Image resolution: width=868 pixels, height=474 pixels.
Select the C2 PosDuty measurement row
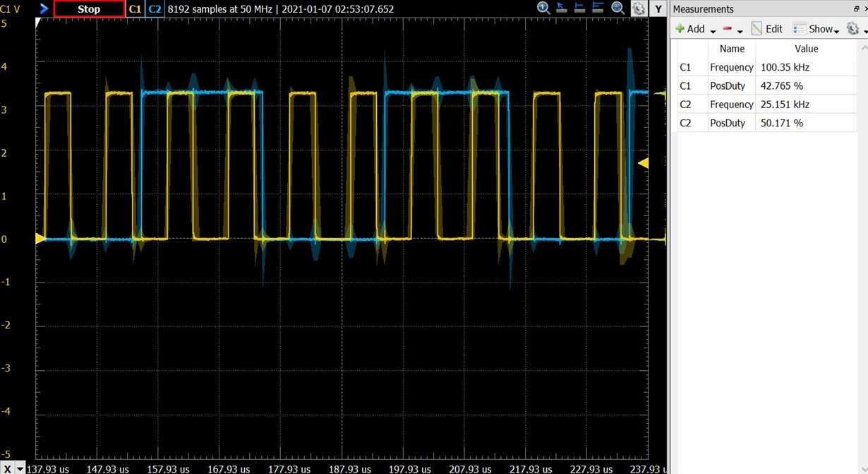768,123
